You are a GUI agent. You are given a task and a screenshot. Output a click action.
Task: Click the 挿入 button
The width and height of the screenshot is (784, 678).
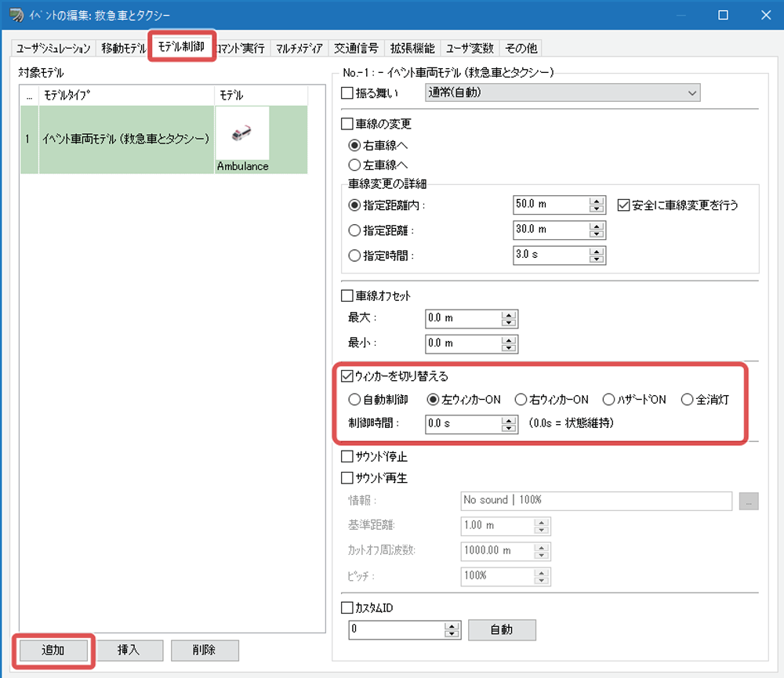pyautogui.click(x=129, y=651)
